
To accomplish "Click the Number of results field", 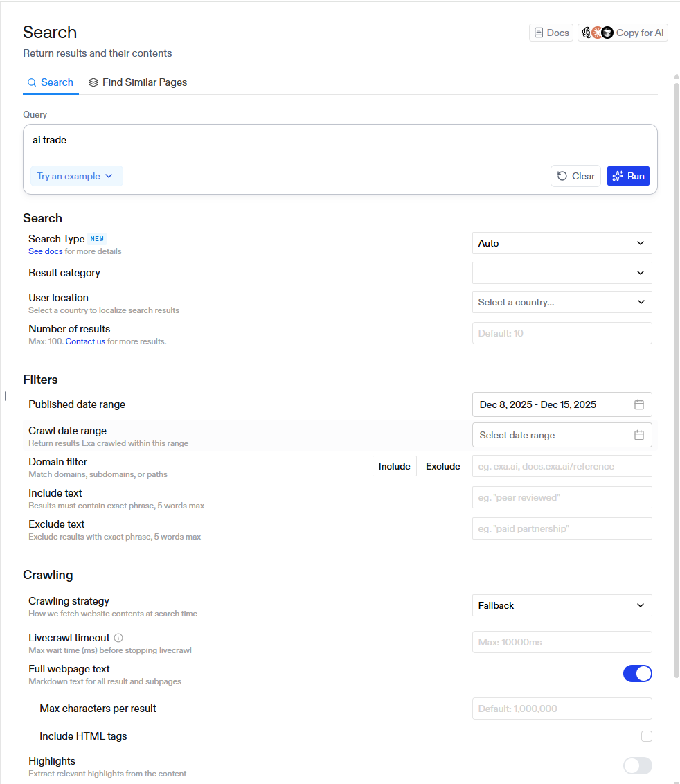I will click(562, 333).
